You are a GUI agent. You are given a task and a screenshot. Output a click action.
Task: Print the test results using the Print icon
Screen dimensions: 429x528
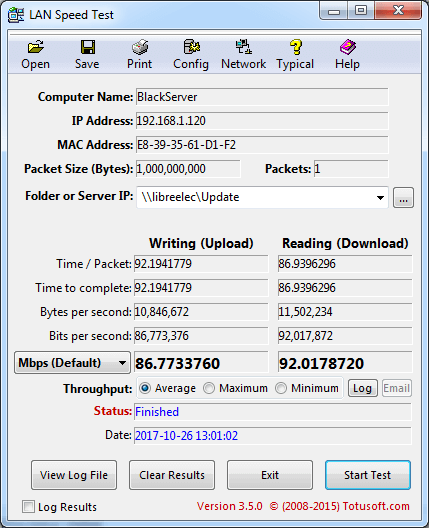[x=139, y=47]
